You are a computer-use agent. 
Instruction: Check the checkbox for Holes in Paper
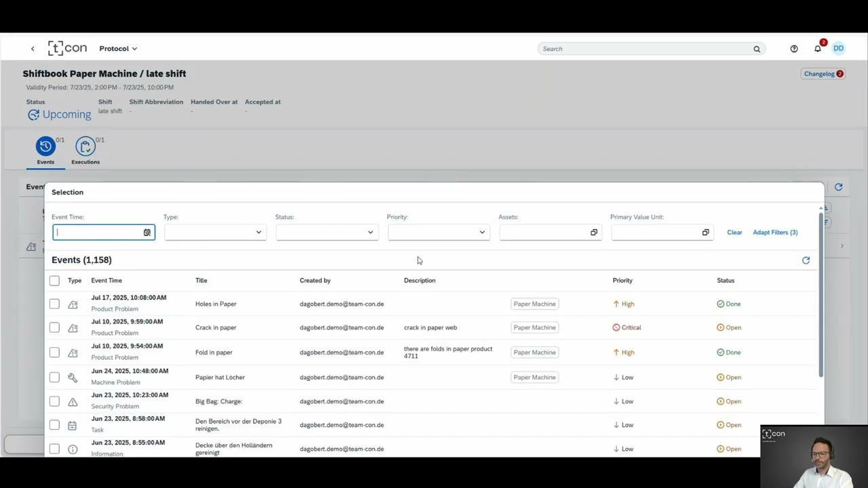(x=54, y=304)
